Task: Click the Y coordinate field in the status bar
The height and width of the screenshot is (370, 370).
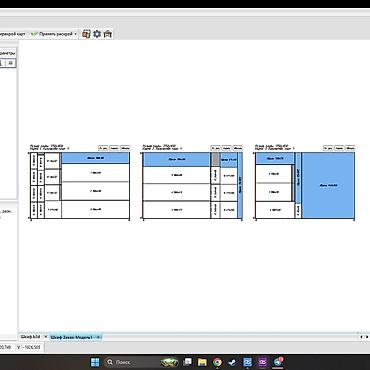Action: coord(30,347)
